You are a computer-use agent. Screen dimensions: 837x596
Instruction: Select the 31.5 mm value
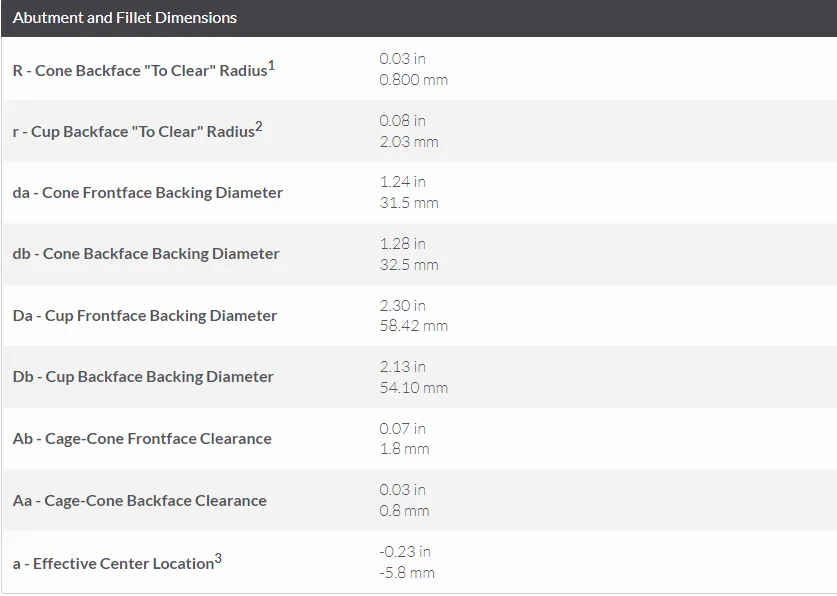tap(408, 202)
